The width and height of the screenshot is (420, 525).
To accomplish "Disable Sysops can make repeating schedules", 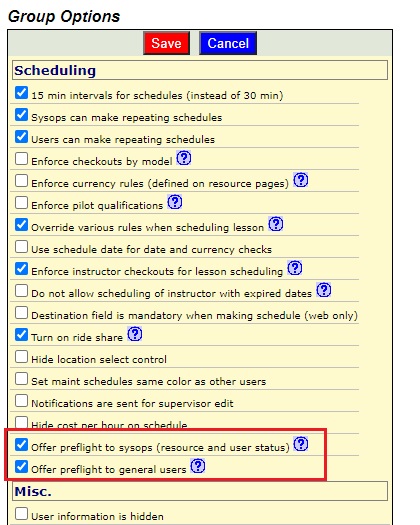I will (x=21, y=115).
